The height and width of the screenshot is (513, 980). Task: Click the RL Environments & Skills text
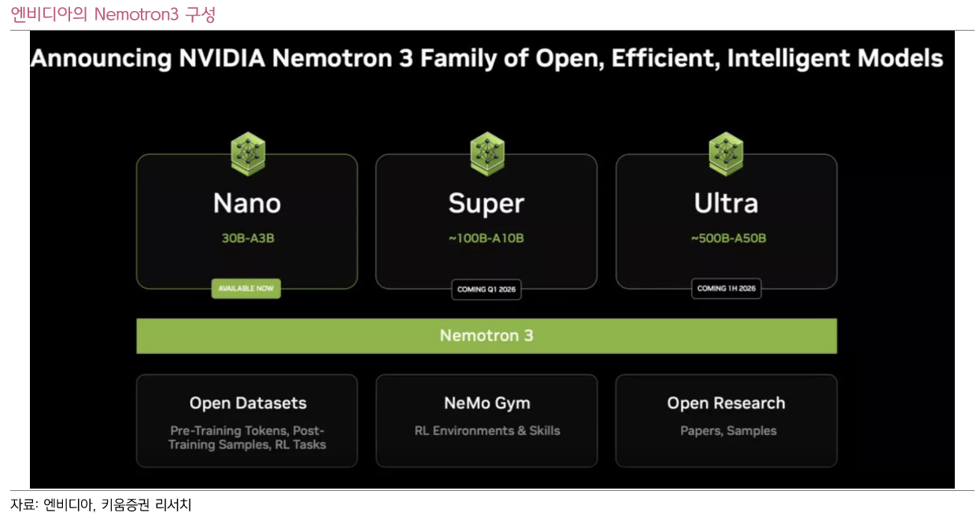[487, 430]
